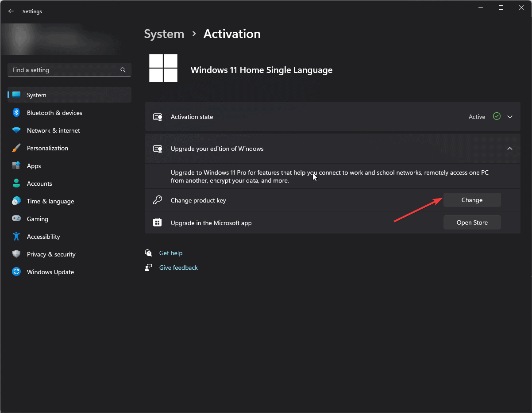This screenshot has height=413, width=532.
Task: Close the Settings window
Action: pyautogui.click(x=521, y=8)
